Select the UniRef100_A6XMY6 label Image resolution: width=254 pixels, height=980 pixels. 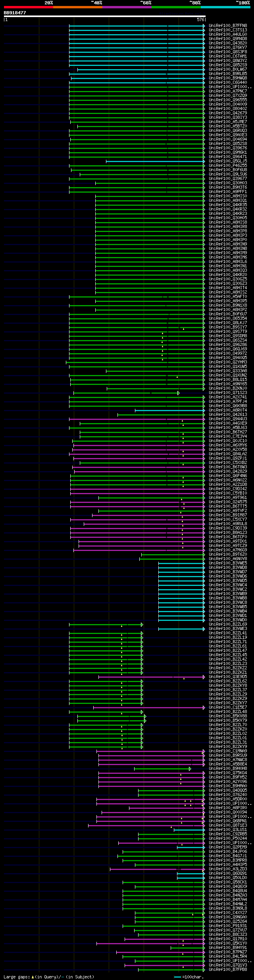coord(228,445)
